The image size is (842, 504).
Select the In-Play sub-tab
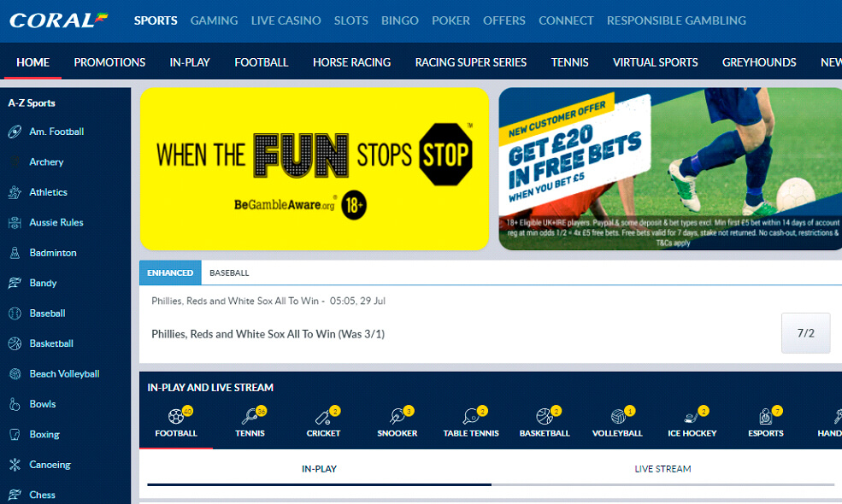click(319, 470)
